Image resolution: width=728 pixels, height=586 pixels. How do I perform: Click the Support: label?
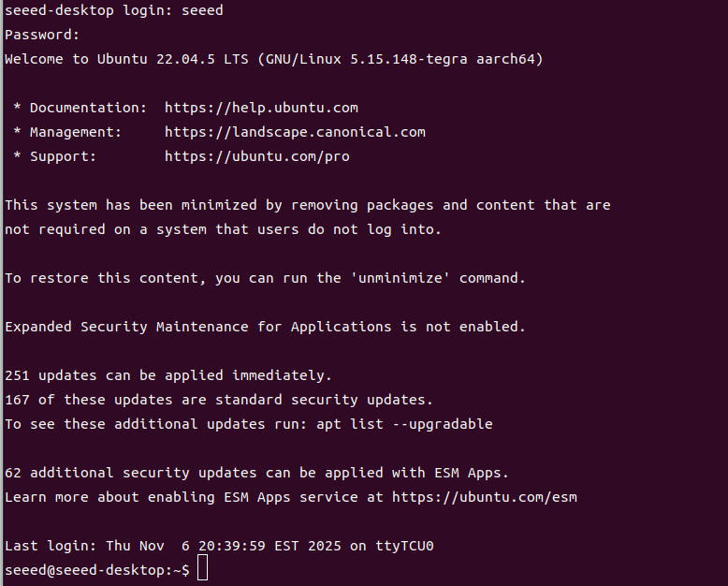(x=63, y=156)
